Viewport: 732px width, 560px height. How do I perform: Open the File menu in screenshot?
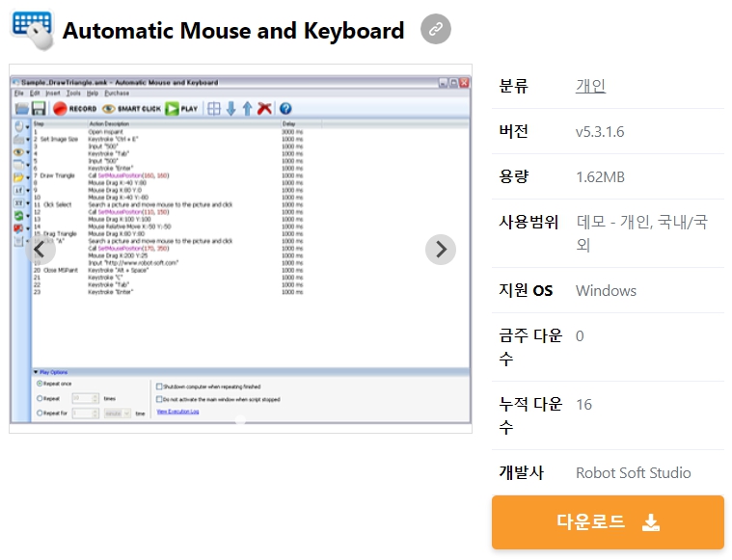pos(18,93)
